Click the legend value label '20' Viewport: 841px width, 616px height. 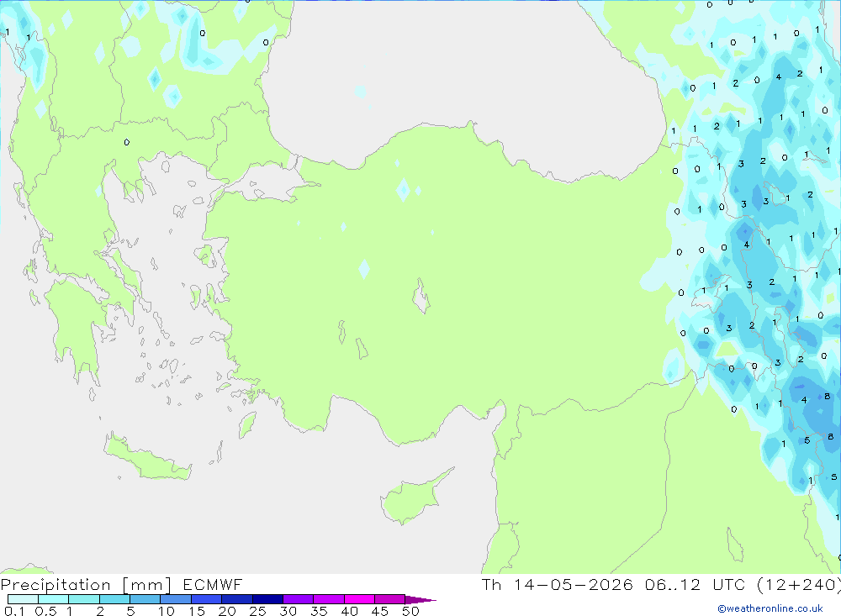tap(227, 611)
